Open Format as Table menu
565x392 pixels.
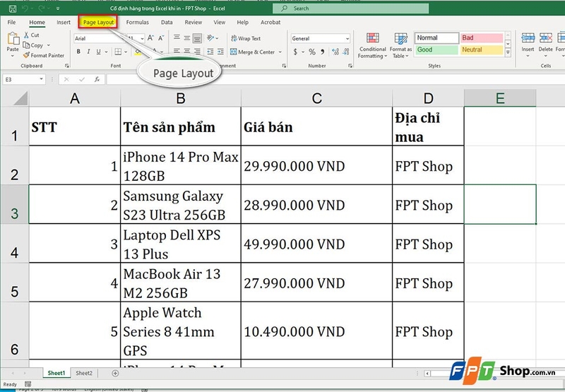click(400, 45)
